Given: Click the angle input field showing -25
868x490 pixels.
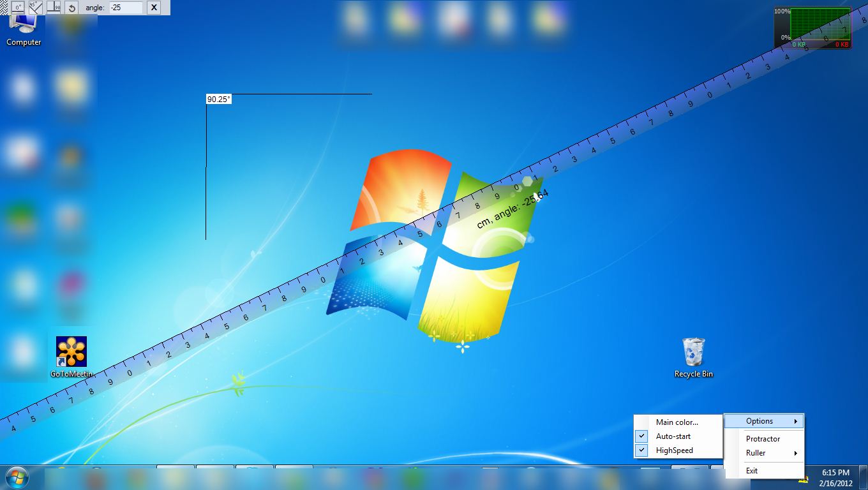Looking at the screenshot, I should [126, 8].
